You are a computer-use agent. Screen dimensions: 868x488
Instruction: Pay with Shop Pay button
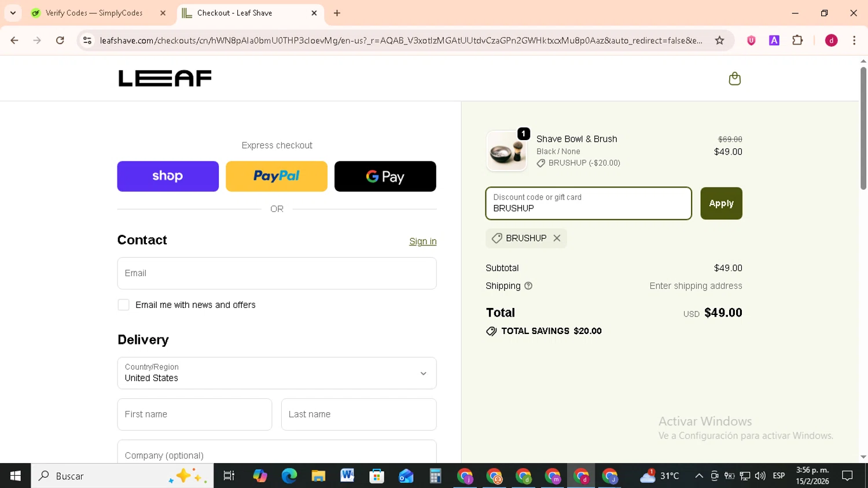[x=168, y=176]
